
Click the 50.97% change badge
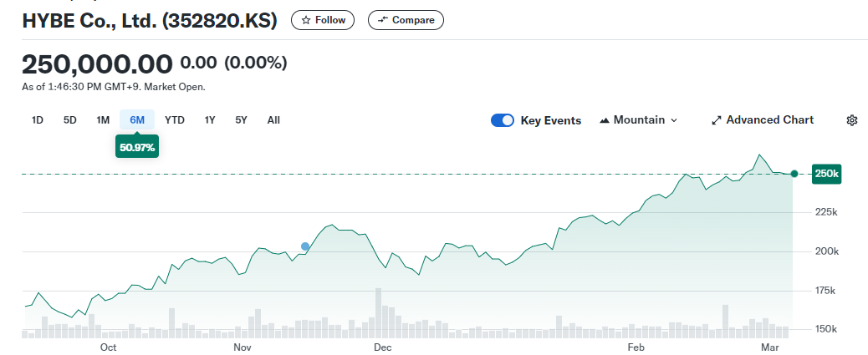[x=137, y=148]
